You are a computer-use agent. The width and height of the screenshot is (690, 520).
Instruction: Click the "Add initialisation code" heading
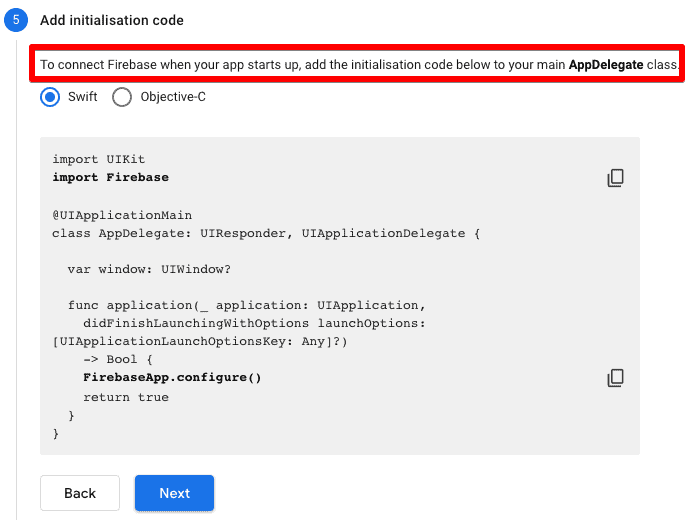click(112, 20)
